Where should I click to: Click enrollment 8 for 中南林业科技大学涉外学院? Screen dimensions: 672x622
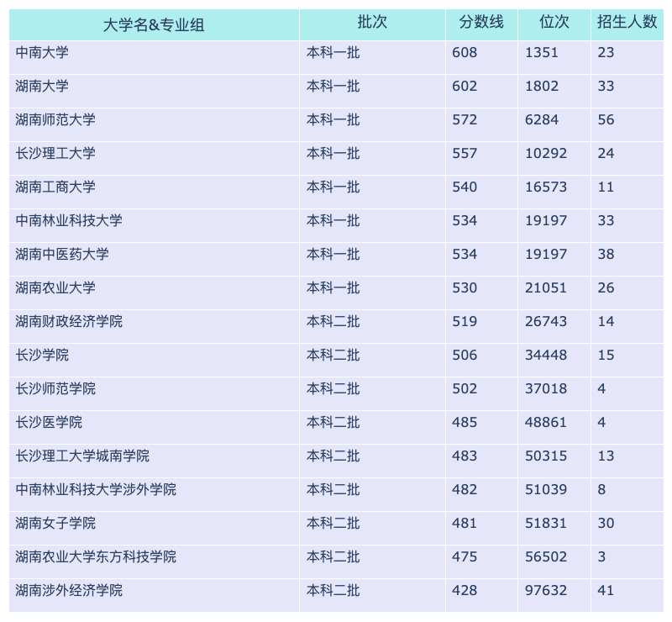(601, 489)
